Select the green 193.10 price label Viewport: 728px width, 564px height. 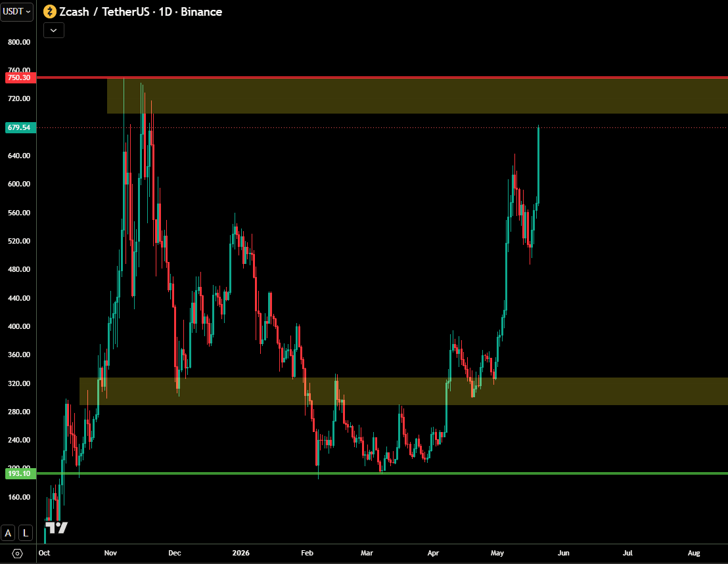tap(20, 473)
